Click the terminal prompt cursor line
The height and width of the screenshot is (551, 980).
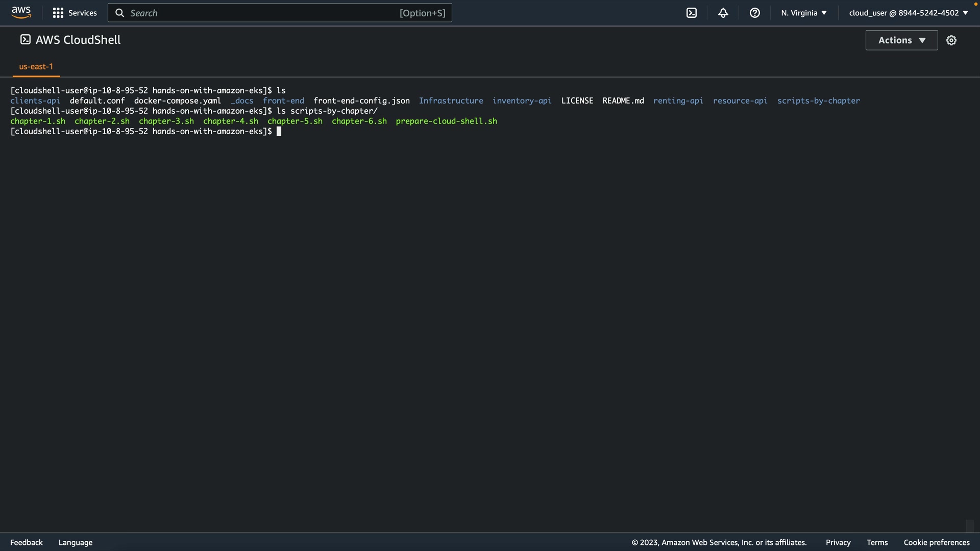pos(279,132)
